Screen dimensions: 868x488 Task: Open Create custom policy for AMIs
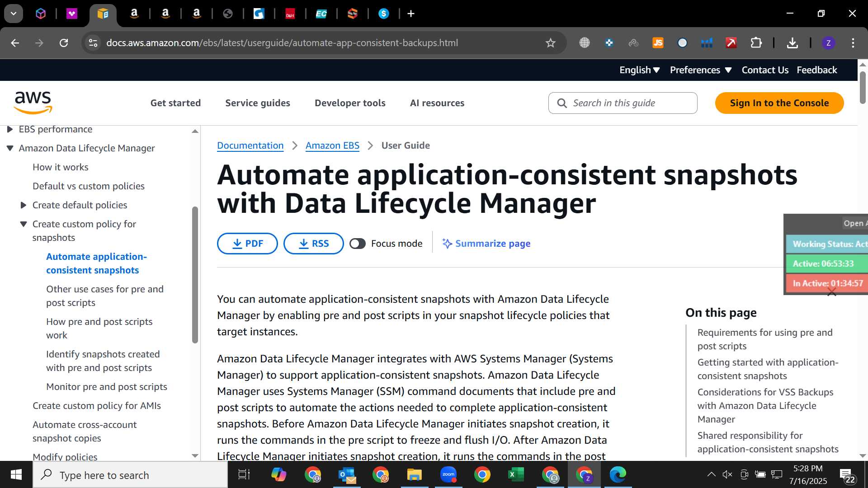click(97, 406)
